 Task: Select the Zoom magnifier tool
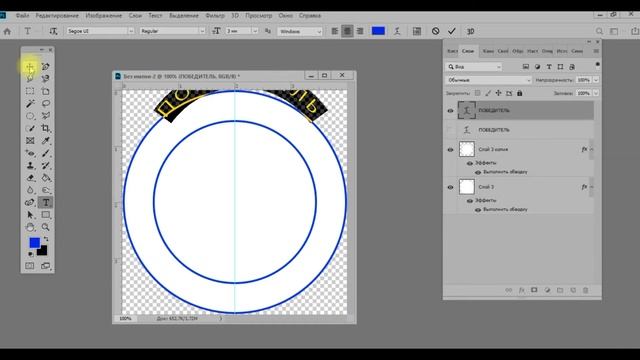46,227
